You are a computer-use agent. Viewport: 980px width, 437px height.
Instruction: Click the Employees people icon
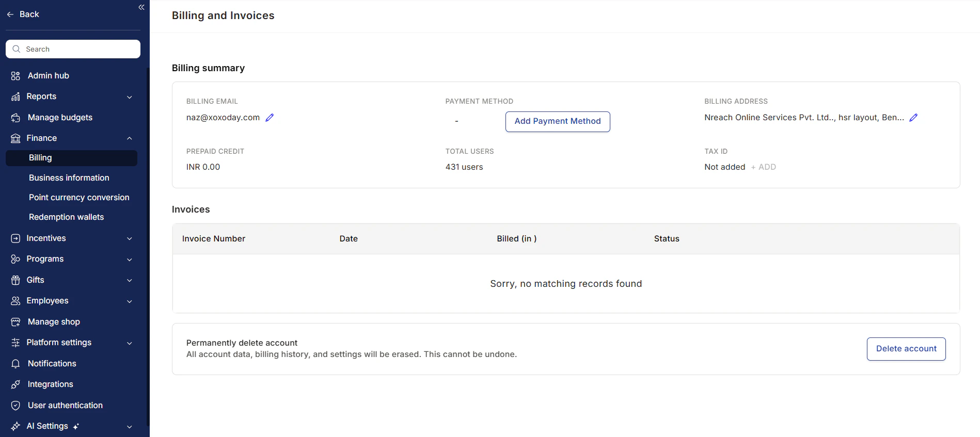(15, 301)
